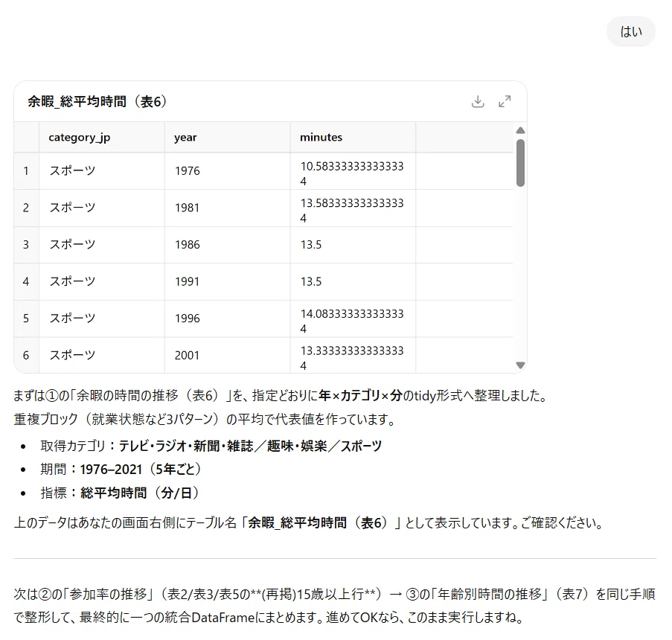672x640 pixels.
Task: Click the 1996 year cell
Action: [x=227, y=319]
